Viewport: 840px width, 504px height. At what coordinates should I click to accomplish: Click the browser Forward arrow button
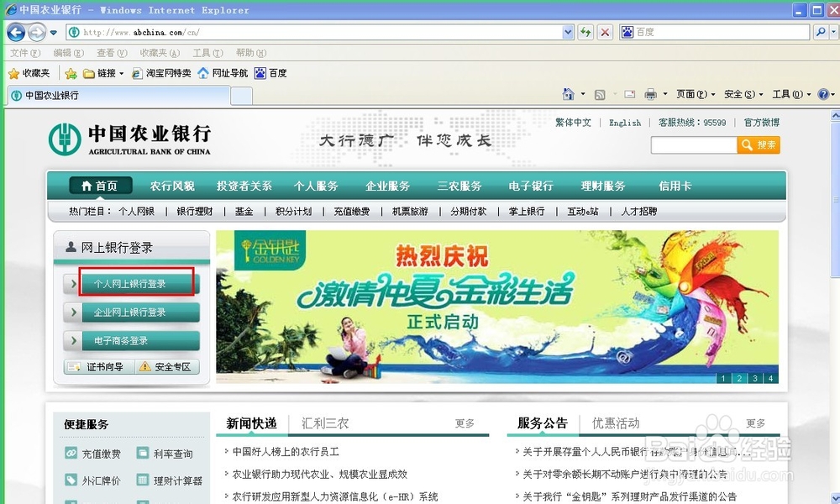point(36,32)
